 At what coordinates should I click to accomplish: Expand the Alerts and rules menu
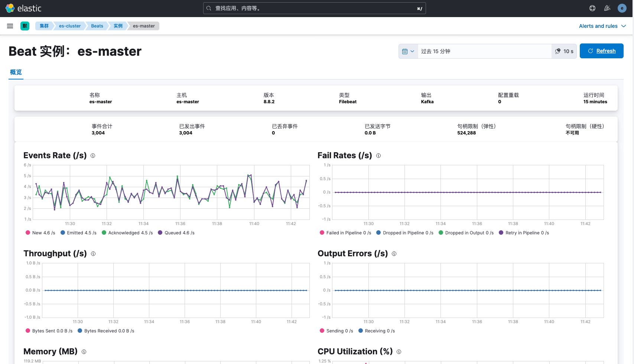(x=602, y=26)
